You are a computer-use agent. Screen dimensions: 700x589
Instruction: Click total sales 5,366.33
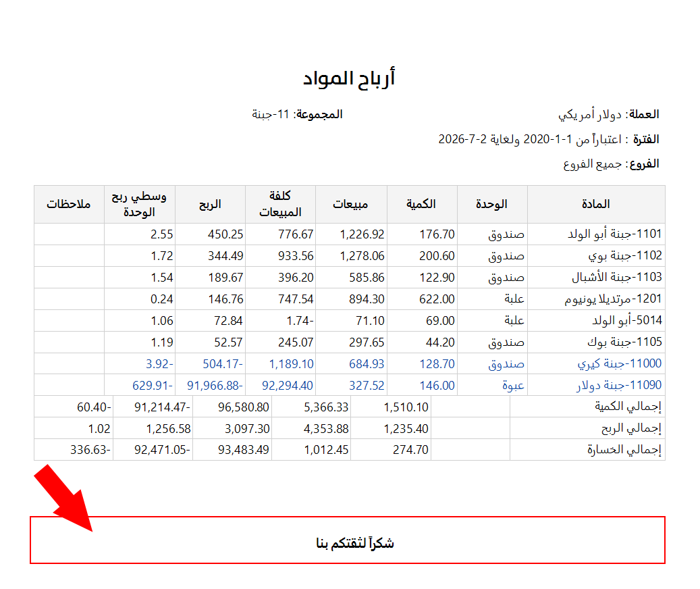tap(326, 408)
